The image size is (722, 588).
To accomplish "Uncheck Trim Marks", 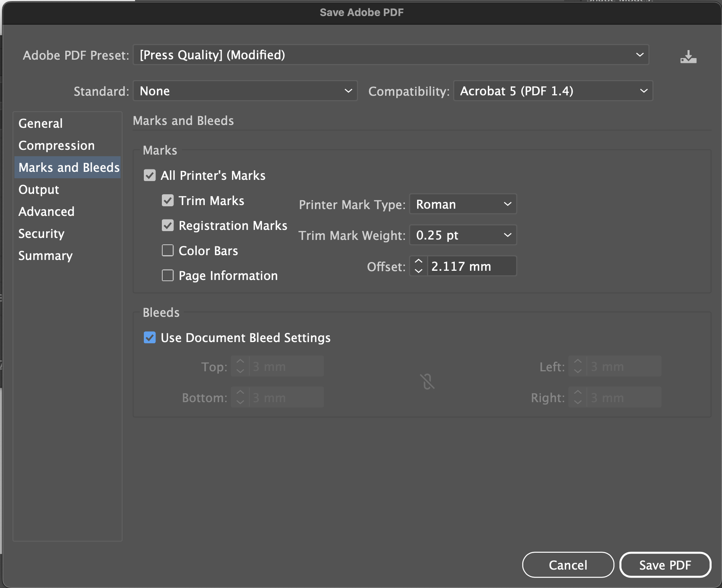I will (x=168, y=200).
